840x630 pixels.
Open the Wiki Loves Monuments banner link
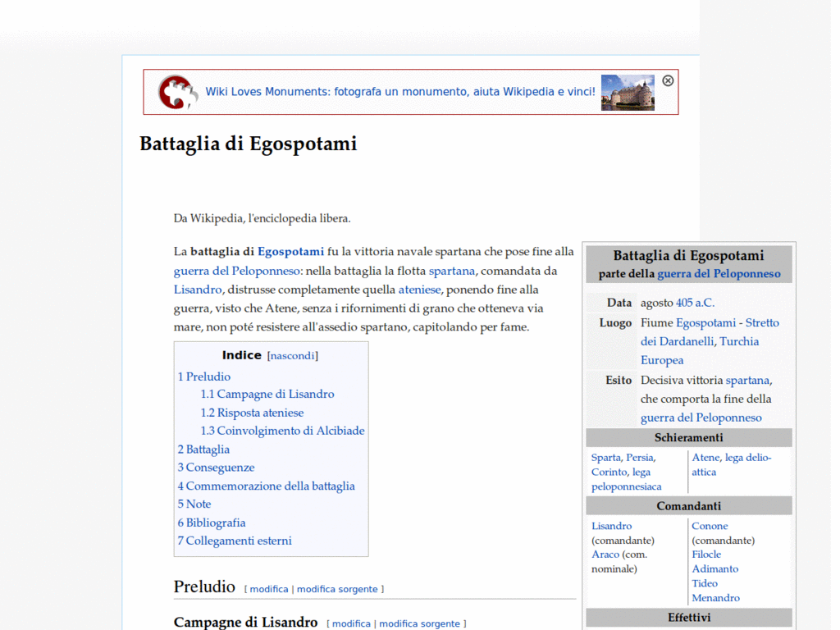[x=400, y=92]
